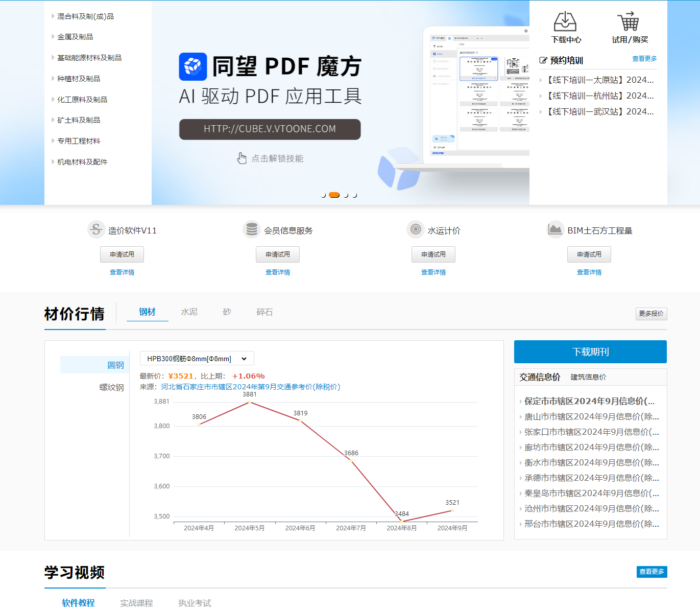Open the 线下培训—太原站 link
Screen dimensions: 700x610
pyautogui.click(x=599, y=80)
